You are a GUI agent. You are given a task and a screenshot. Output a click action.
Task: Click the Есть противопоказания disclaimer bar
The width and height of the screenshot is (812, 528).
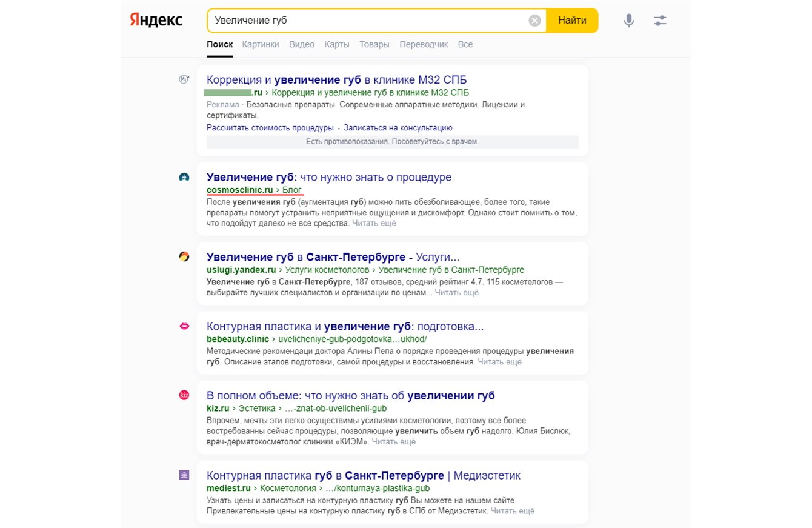point(393,142)
